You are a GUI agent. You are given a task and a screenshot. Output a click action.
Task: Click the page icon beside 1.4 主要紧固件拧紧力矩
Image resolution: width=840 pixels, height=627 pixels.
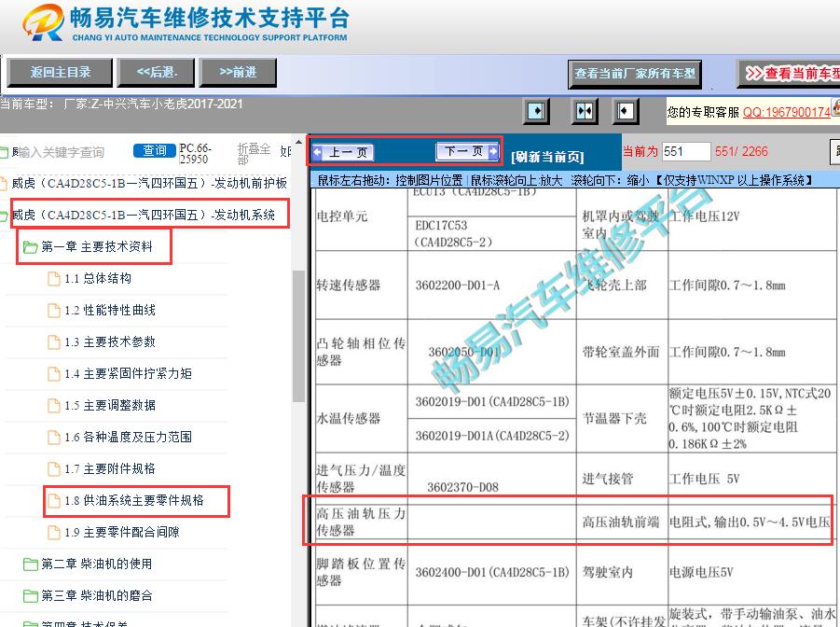[x=53, y=373]
